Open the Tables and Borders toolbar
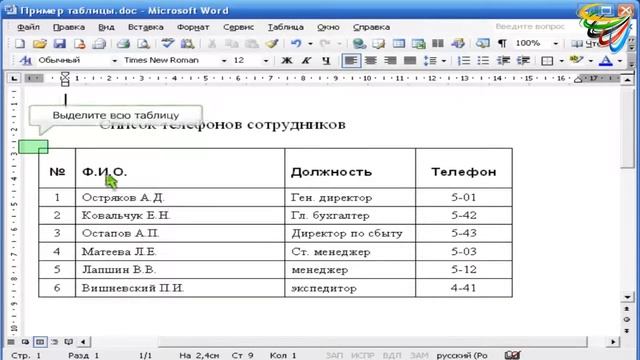This screenshot has height=360, width=640. tap(379, 43)
